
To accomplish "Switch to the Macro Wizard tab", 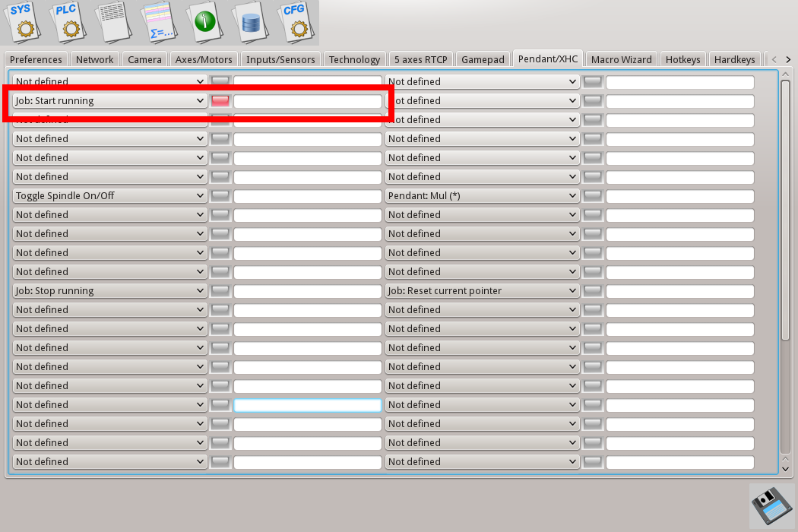I will pyautogui.click(x=621, y=59).
